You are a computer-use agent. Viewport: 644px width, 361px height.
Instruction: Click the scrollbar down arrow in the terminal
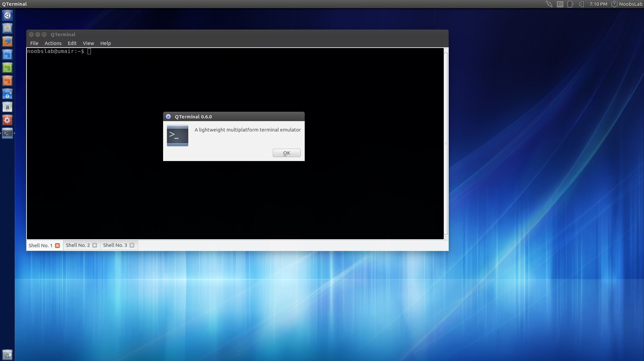(446, 237)
